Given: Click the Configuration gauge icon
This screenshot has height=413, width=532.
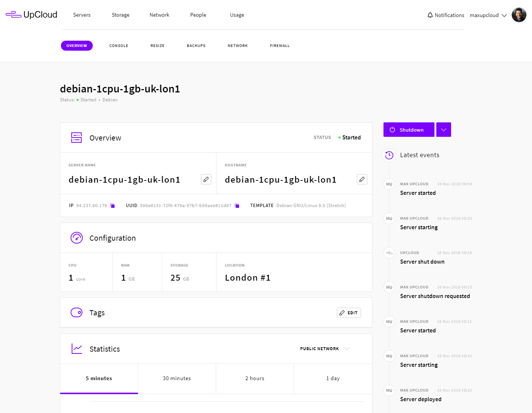Looking at the screenshot, I should coord(76,238).
